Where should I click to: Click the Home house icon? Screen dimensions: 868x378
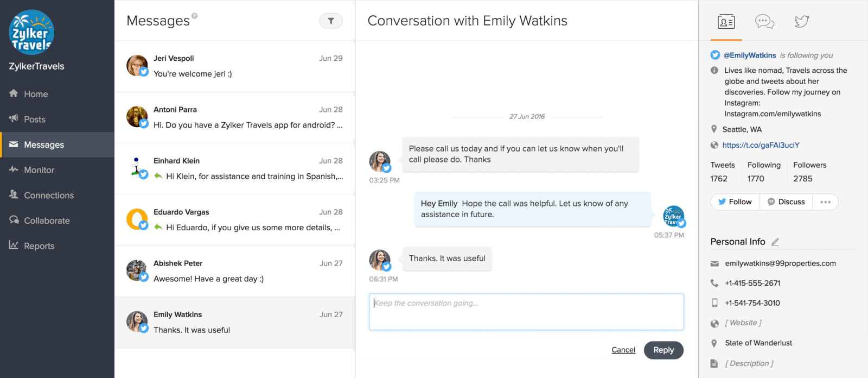[x=14, y=93]
